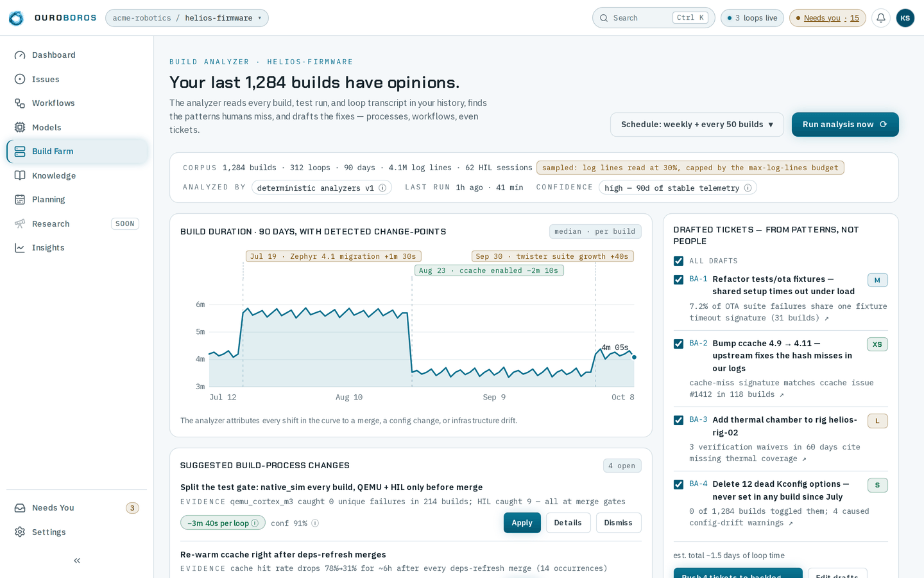Uncheck the BA-3 ticket checkbox

coord(678,420)
